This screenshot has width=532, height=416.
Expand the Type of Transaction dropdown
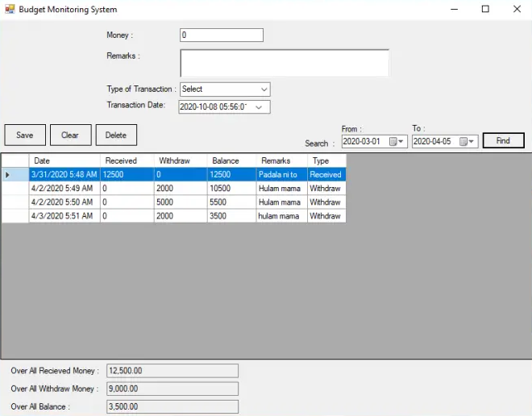pyautogui.click(x=264, y=89)
